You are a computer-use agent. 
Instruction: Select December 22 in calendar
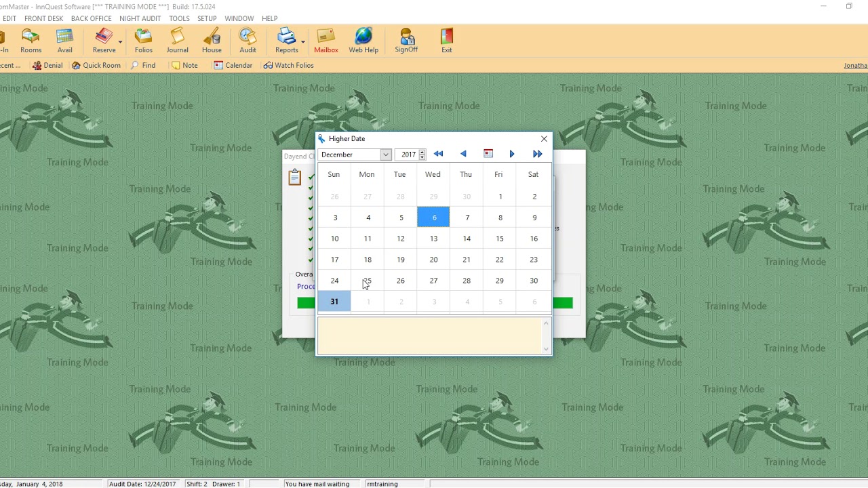tap(500, 260)
